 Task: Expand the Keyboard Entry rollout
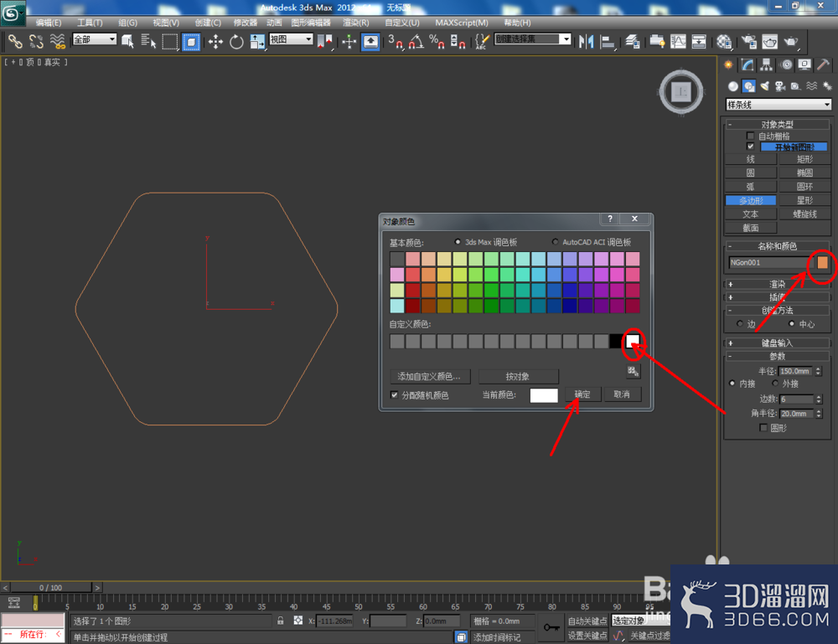[778, 343]
